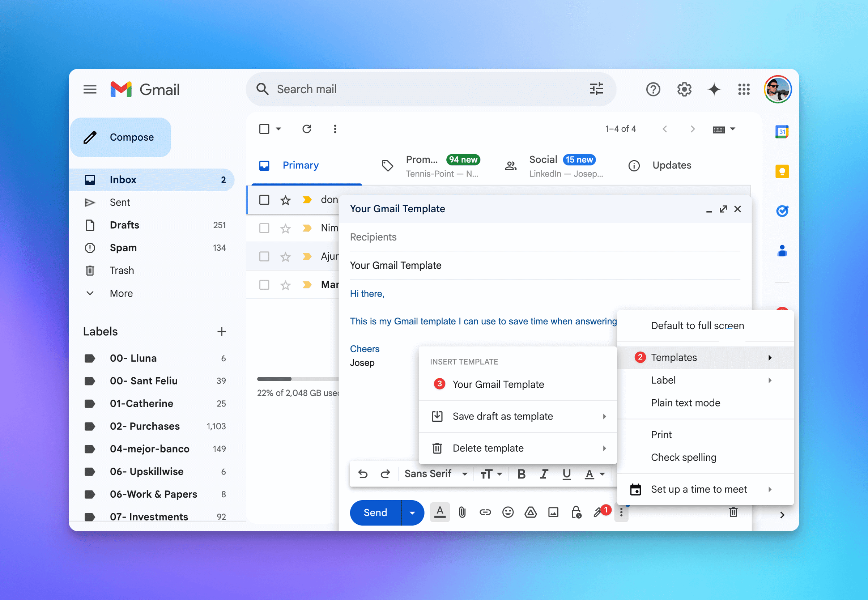Expand the Label submenu
The image size is (868, 600).
click(705, 380)
